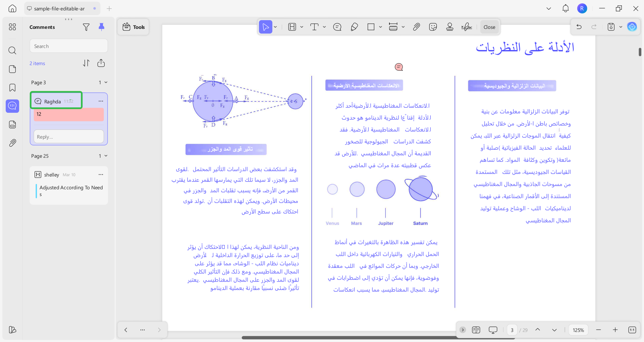Click the page number field showing 3

[512, 330]
